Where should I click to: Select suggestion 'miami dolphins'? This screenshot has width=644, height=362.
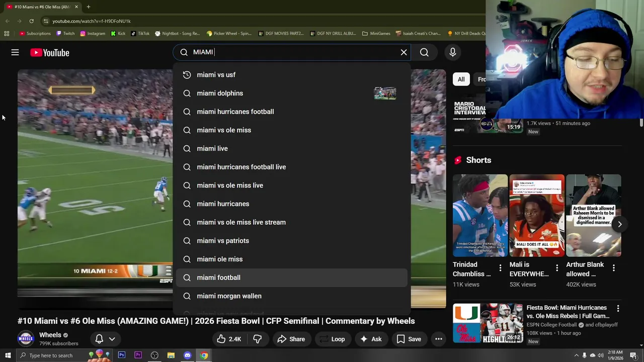coord(291,93)
